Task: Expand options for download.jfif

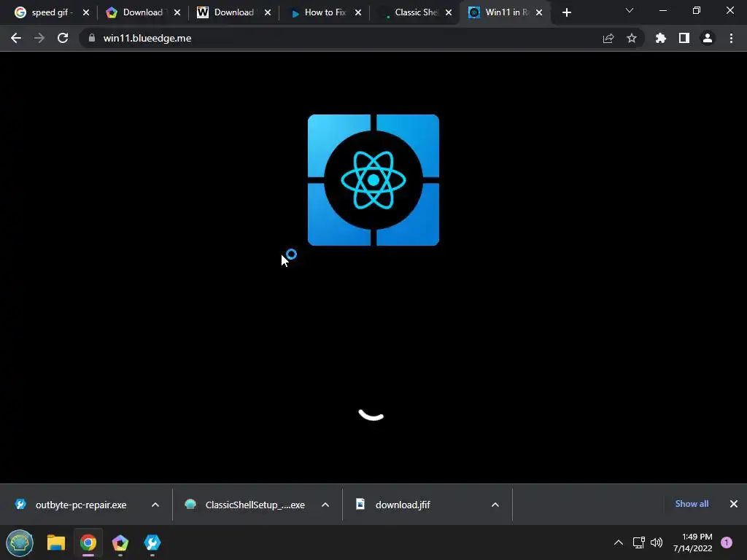Action: tap(495, 505)
